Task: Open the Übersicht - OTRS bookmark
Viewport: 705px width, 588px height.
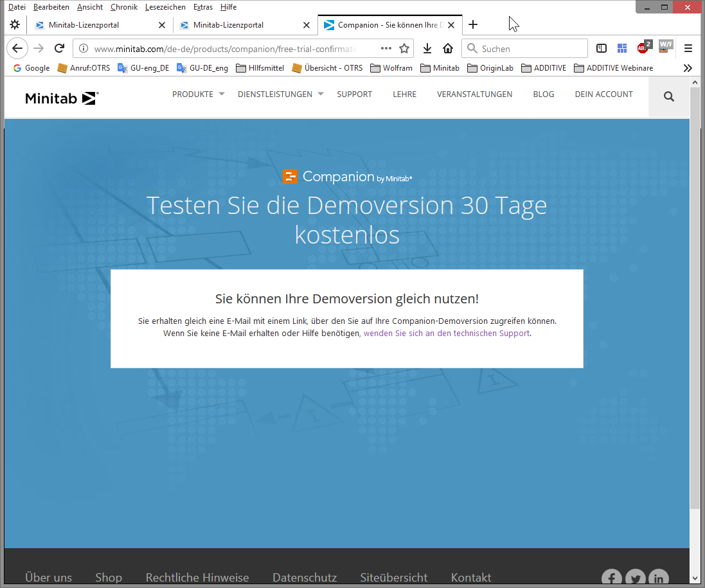Action: [327, 68]
